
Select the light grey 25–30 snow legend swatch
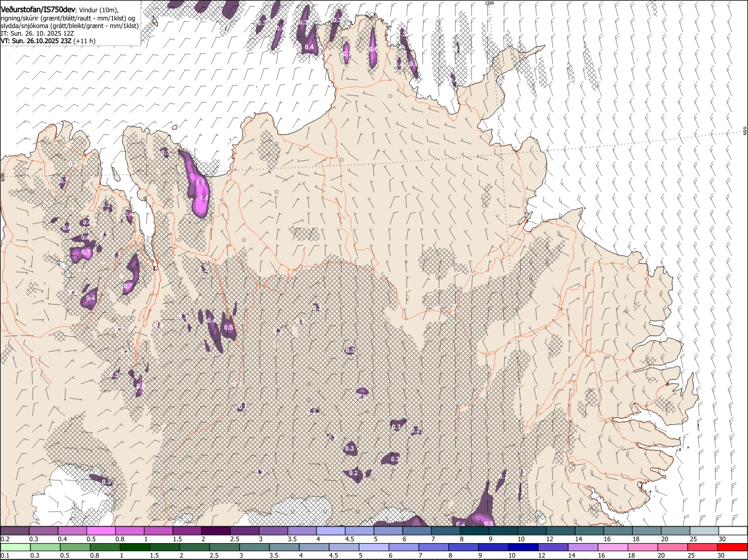point(704,530)
